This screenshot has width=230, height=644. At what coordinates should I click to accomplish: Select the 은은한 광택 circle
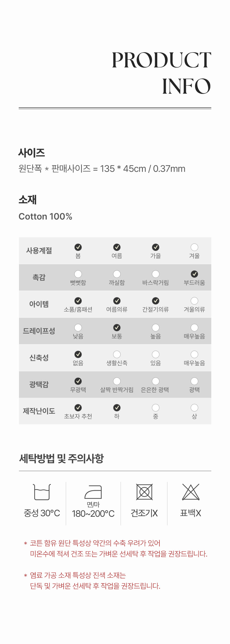[156, 381]
